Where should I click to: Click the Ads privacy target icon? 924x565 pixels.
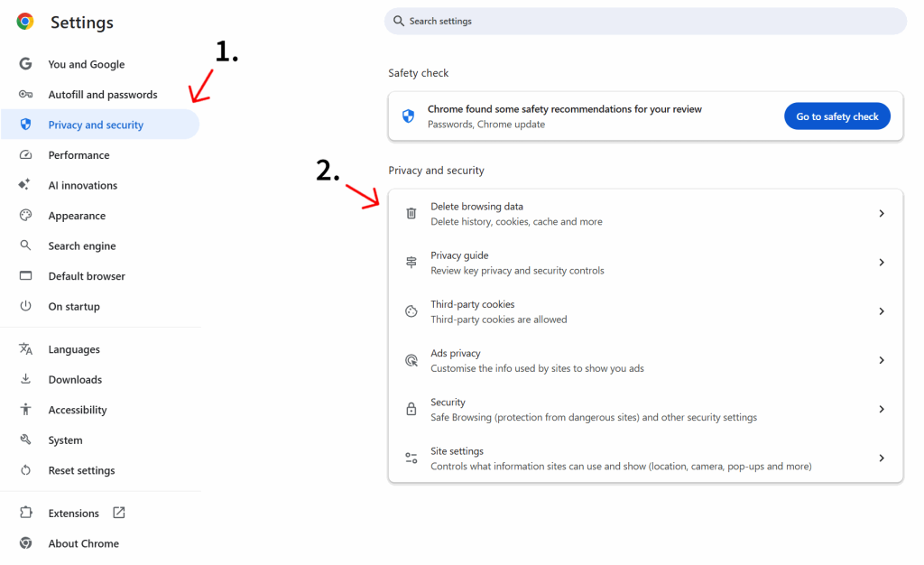pyautogui.click(x=411, y=360)
